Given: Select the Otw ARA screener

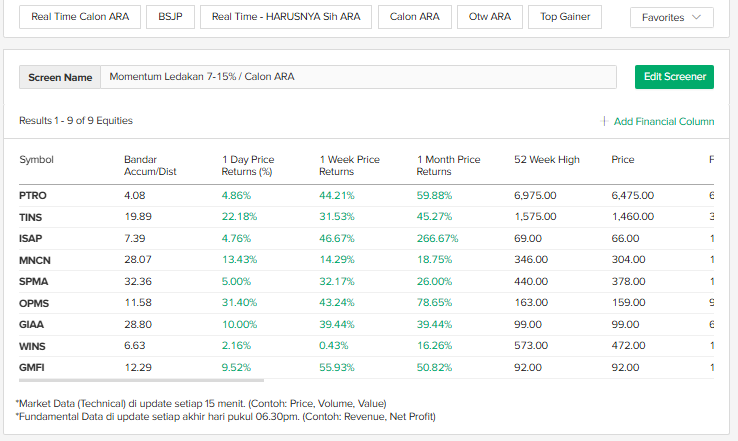Looking at the screenshot, I should point(489,17).
